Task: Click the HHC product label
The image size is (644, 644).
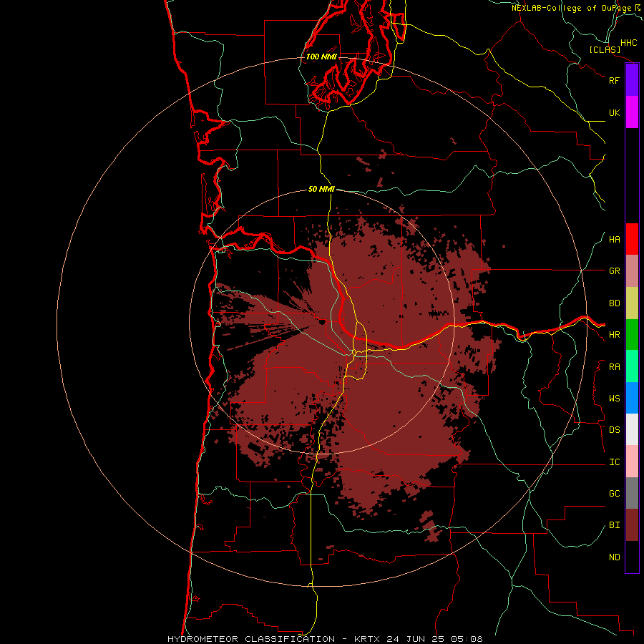Action: pos(628,43)
